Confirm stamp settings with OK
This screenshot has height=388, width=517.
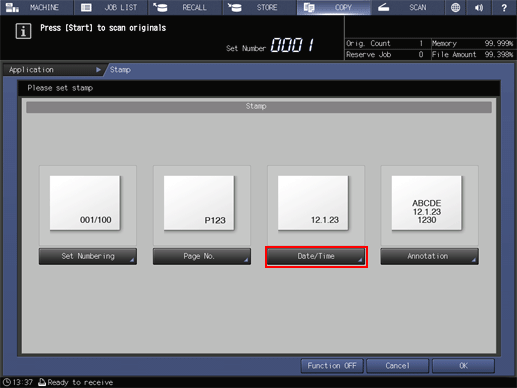coord(463,366)
